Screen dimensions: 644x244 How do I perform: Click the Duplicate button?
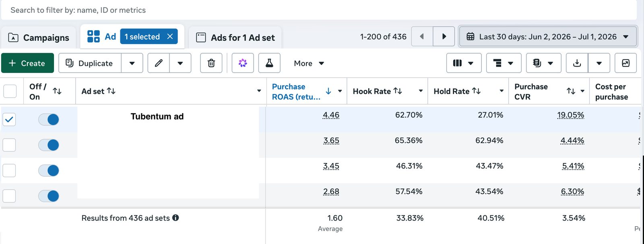(90, 63)
